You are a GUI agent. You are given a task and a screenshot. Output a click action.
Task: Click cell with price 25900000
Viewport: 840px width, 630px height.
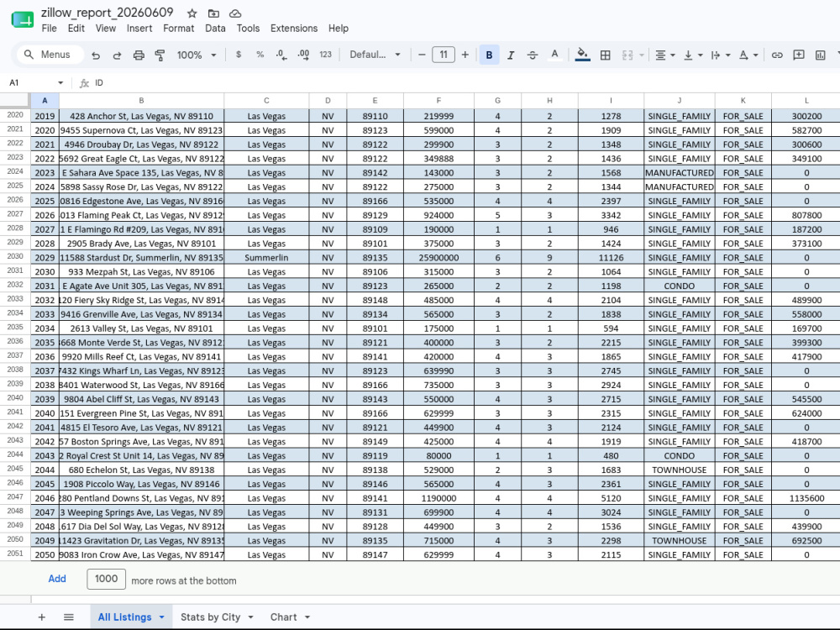click(x=438, y=258)
